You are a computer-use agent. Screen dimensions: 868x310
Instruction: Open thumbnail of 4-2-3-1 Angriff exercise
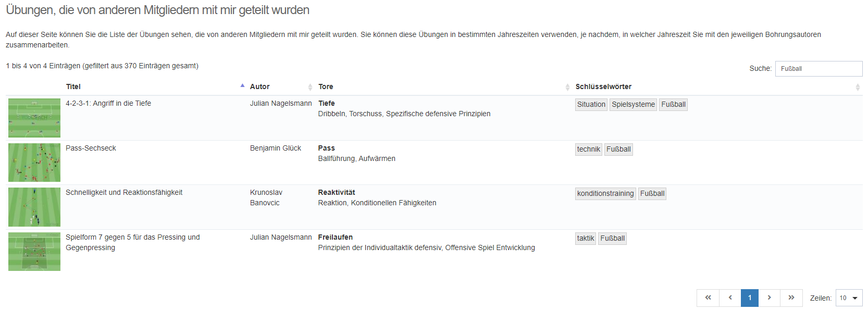coord(34,118)
